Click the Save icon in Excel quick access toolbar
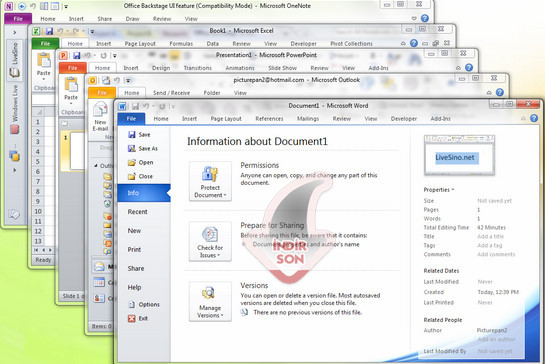This screenshot has height=364, width=545. coord(49,31)
